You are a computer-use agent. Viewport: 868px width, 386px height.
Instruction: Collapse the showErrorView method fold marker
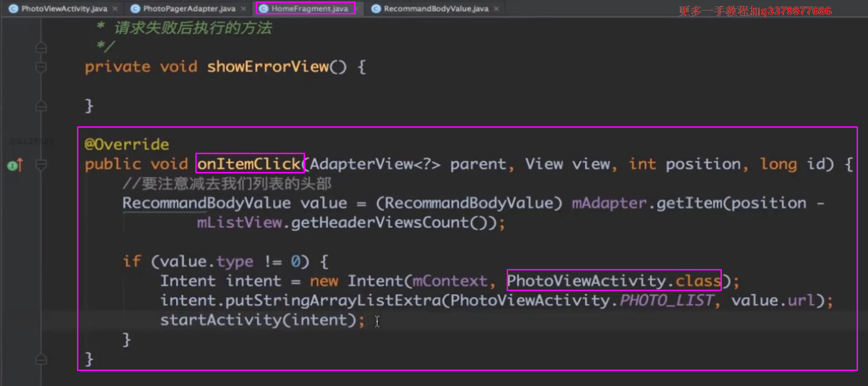pos(41,67)
